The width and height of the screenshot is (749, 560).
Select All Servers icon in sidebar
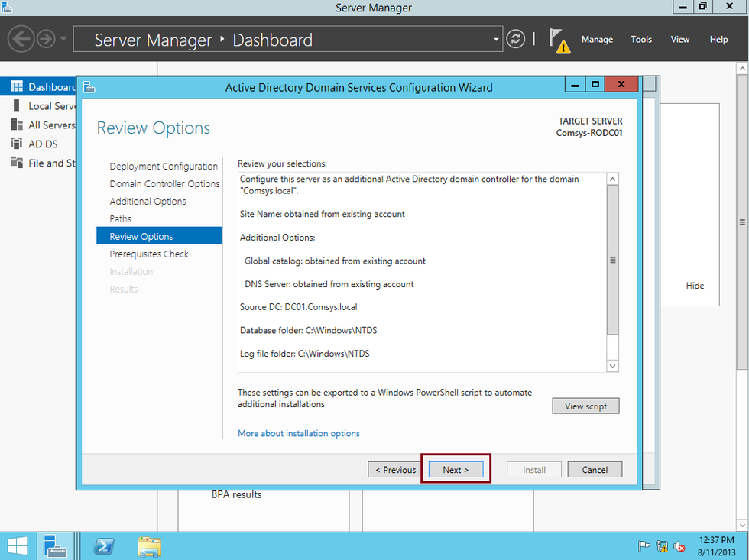(x=17, y=125)
